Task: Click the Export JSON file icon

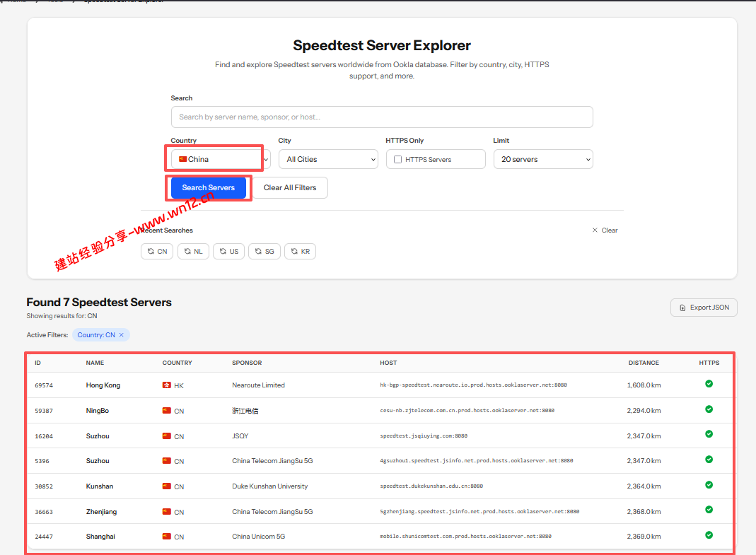Action: click(682, 308)
